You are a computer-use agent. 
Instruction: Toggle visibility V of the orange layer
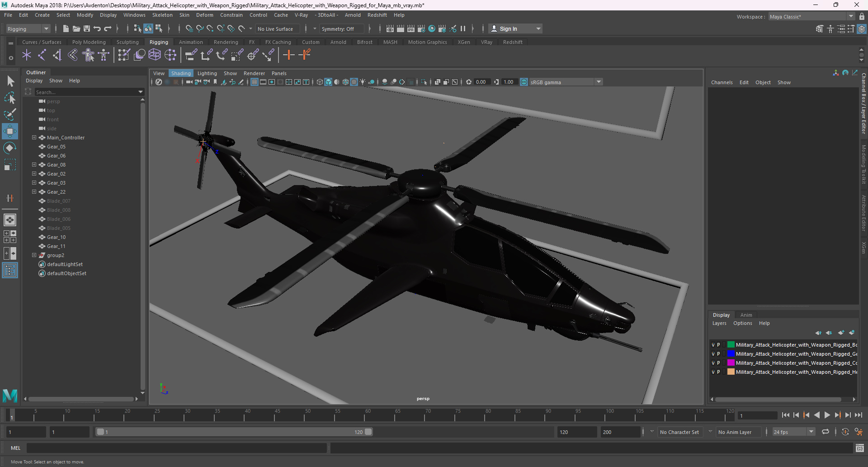tap(713, 372)
